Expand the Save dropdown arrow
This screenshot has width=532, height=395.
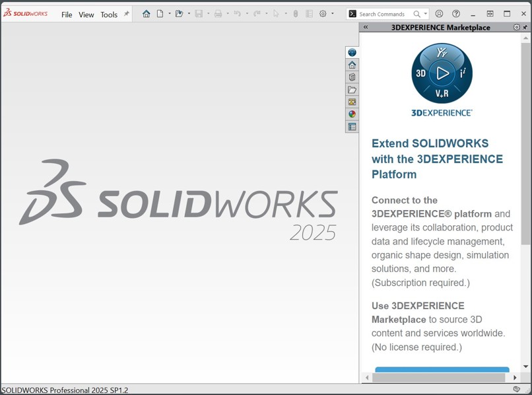click(209, 14)
